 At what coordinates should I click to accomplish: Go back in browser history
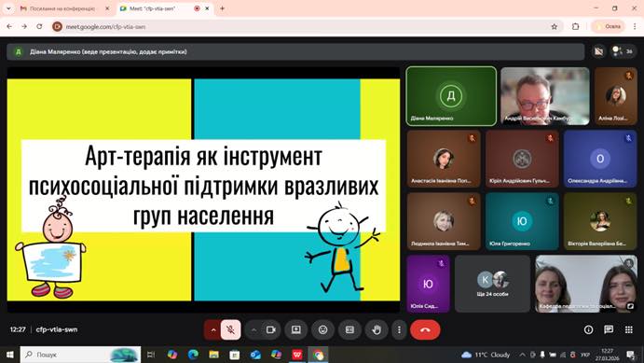pos(9,26)
